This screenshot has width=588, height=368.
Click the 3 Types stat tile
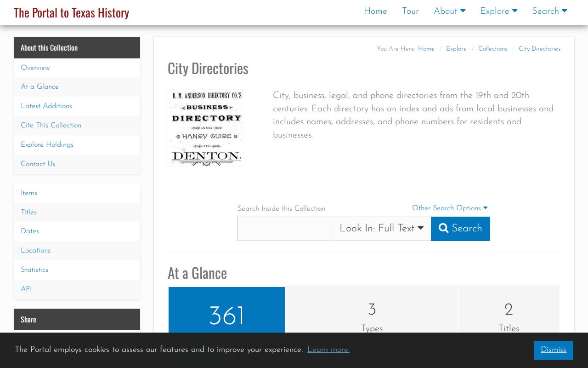[x=372, y=310]
